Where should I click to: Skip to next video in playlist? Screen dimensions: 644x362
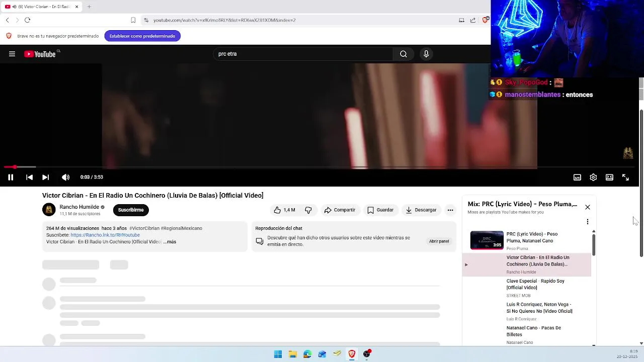coord(45,177)
